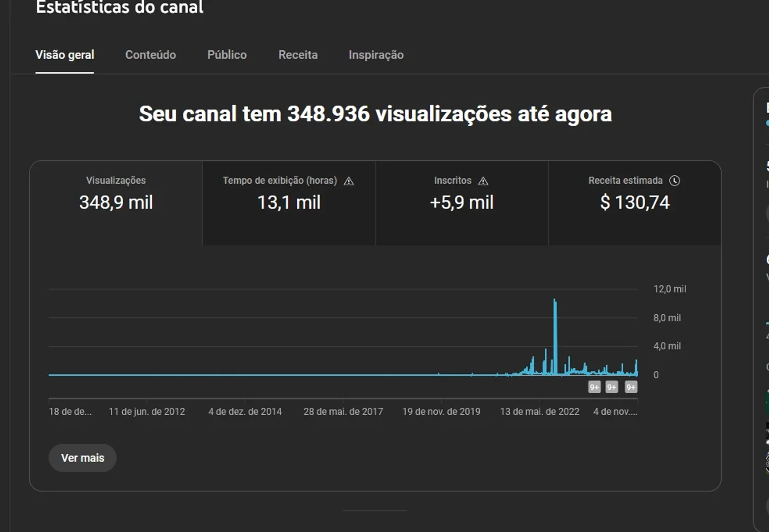Click the 19 de nov. de 2019 date label
This screenshot has width=769, height=532.
click(441, 412)
